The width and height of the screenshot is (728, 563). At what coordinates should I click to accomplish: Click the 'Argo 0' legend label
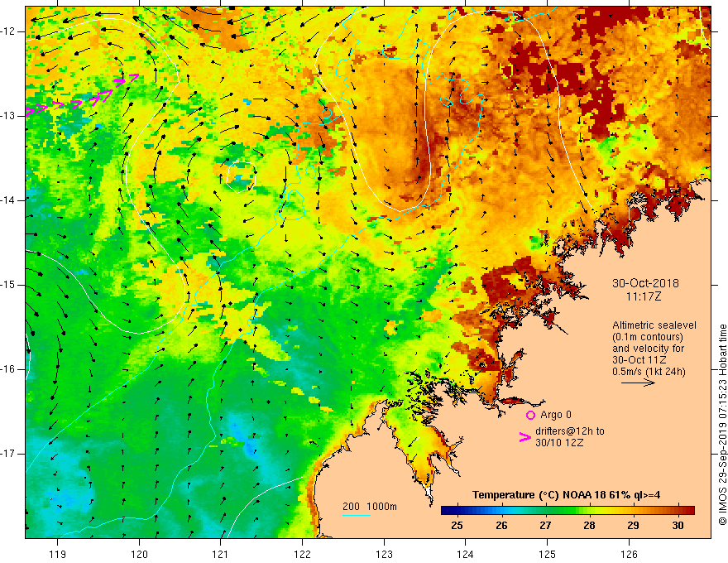(556, 415)
